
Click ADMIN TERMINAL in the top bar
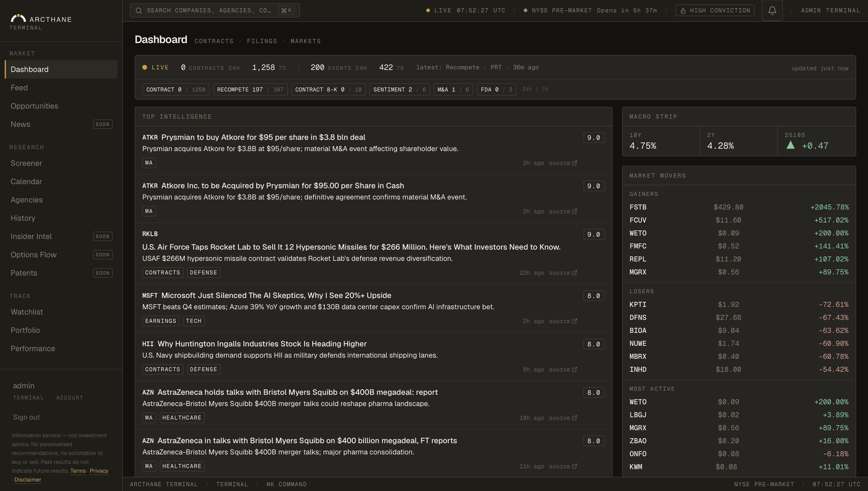831,10
